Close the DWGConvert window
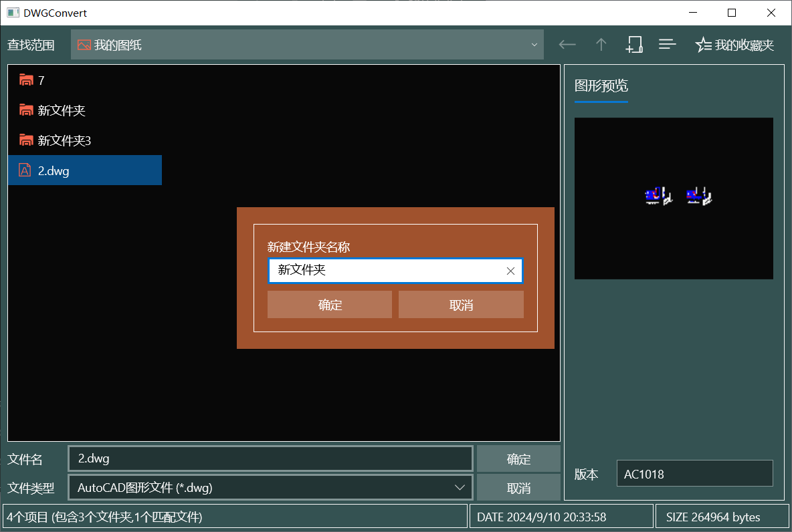Viewport: 792px width, 532px height. coord(771,13)
